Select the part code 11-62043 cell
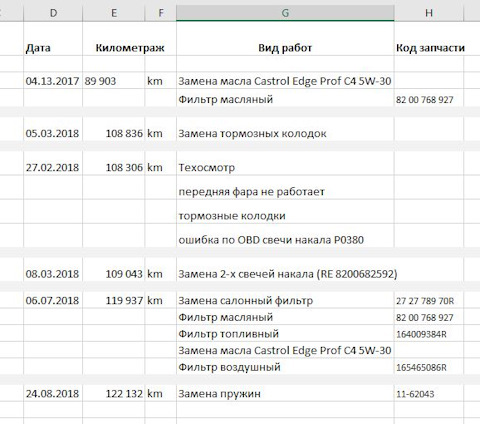The height and width of the screenshot is (424, 480). [x=429, y=393]
